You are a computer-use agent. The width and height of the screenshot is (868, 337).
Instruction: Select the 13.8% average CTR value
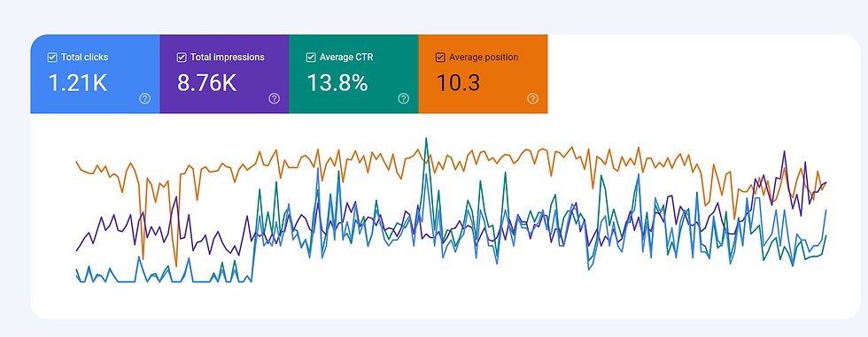click(337, 83)
